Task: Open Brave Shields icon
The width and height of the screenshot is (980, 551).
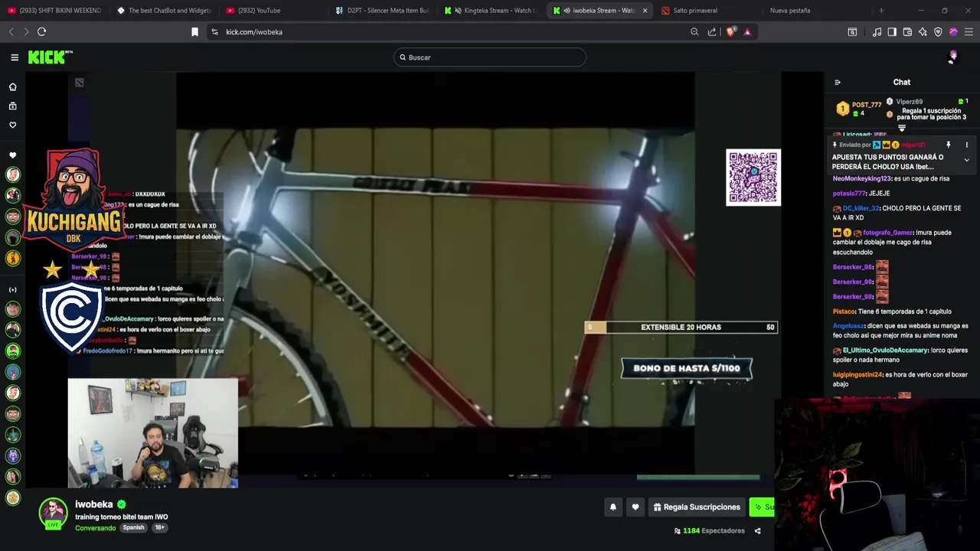Action: click(x=730, y=31)
